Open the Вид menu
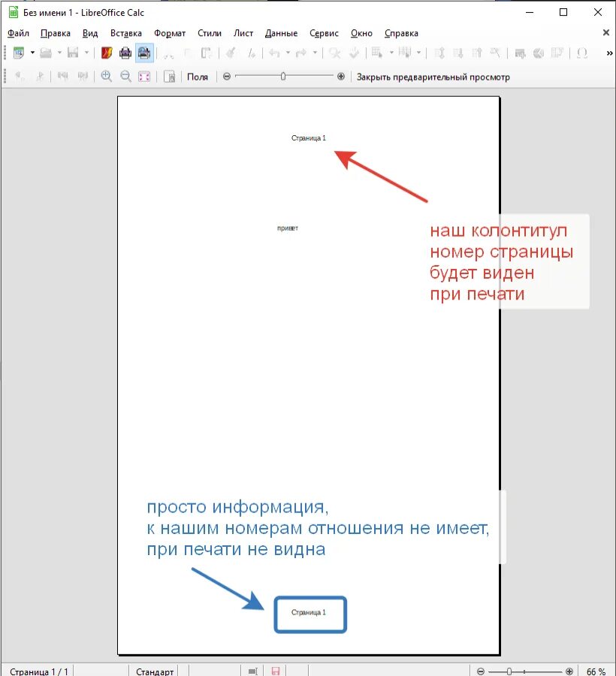 tap(90, 33)
